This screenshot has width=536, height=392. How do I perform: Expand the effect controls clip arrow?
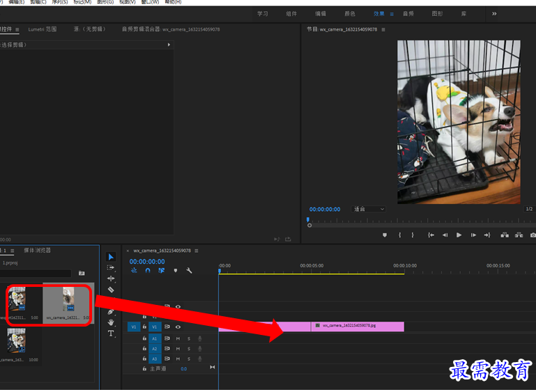click(x=169, y=45)
